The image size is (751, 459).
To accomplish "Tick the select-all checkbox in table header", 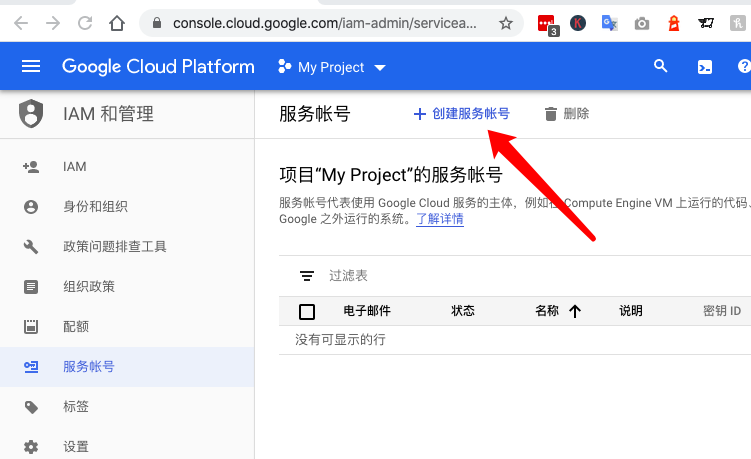I will pos(307,312).
